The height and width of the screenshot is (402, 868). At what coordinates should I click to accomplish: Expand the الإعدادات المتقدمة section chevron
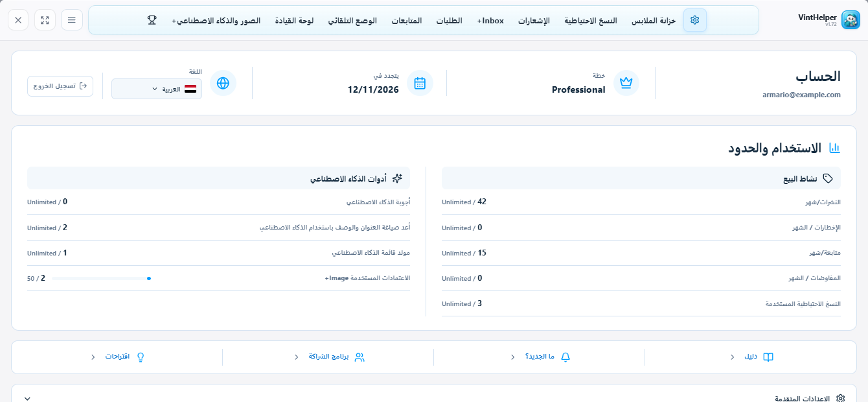point(27,398)
